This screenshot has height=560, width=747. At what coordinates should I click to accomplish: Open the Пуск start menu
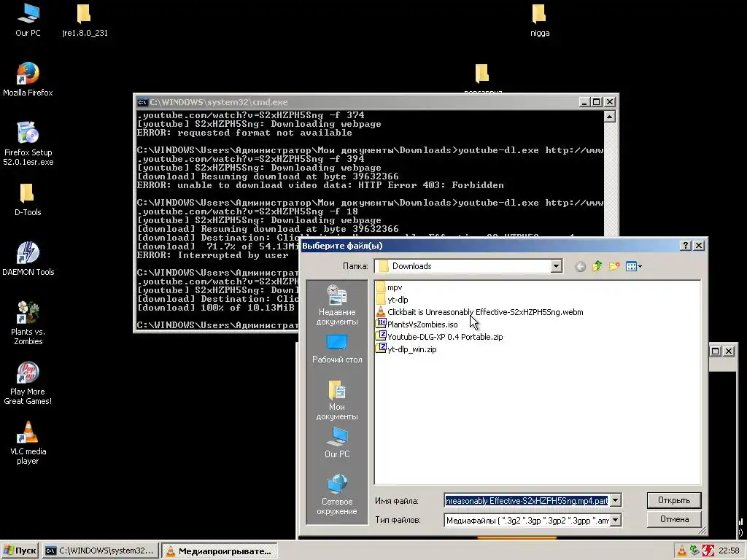20,551
